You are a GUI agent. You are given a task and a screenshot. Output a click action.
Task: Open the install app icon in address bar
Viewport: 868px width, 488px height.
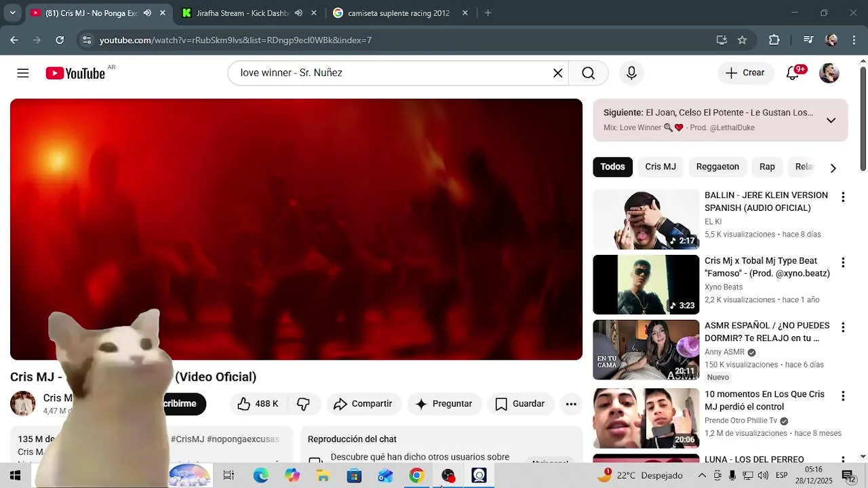(x=722, y=40)
